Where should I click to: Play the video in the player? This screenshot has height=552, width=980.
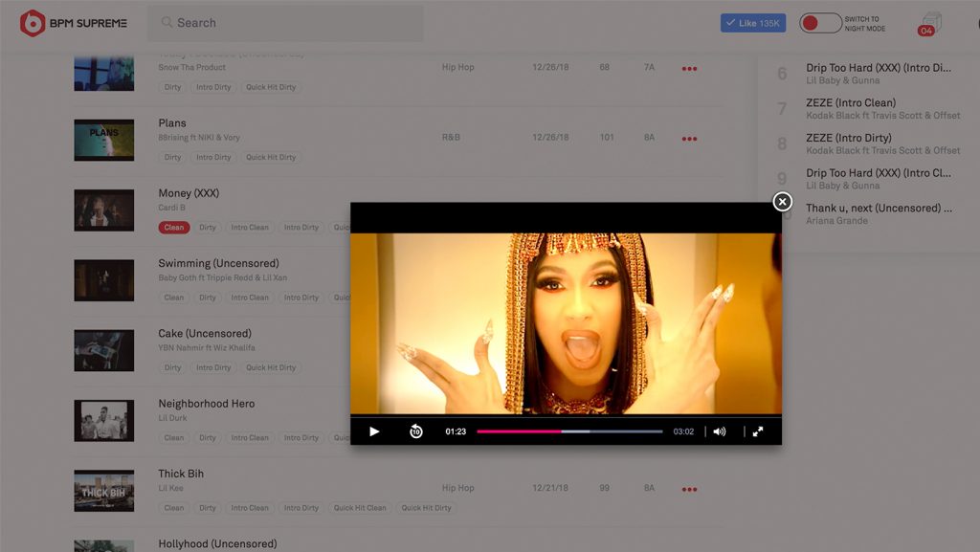pyautogui.click(x=374, y=431)
